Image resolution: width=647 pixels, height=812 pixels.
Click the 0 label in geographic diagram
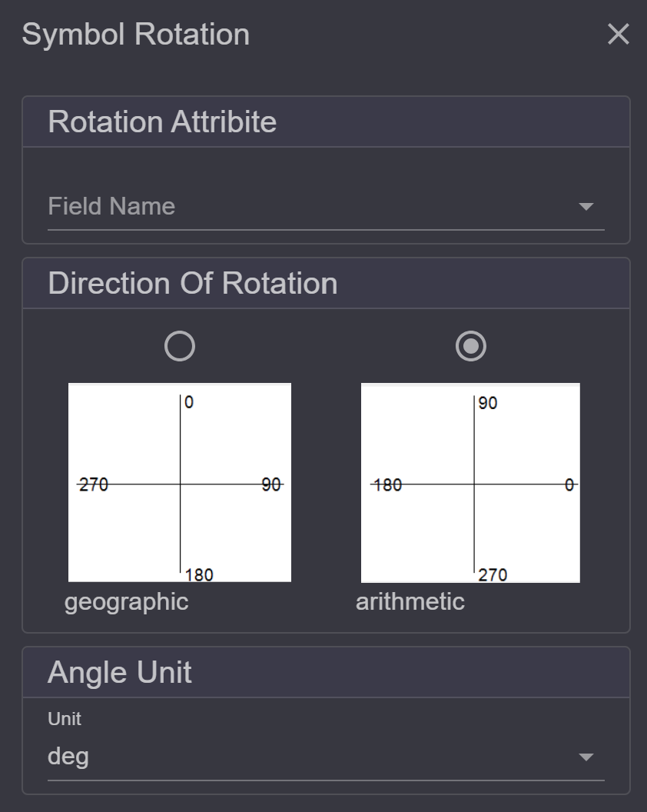coord(189,402)
